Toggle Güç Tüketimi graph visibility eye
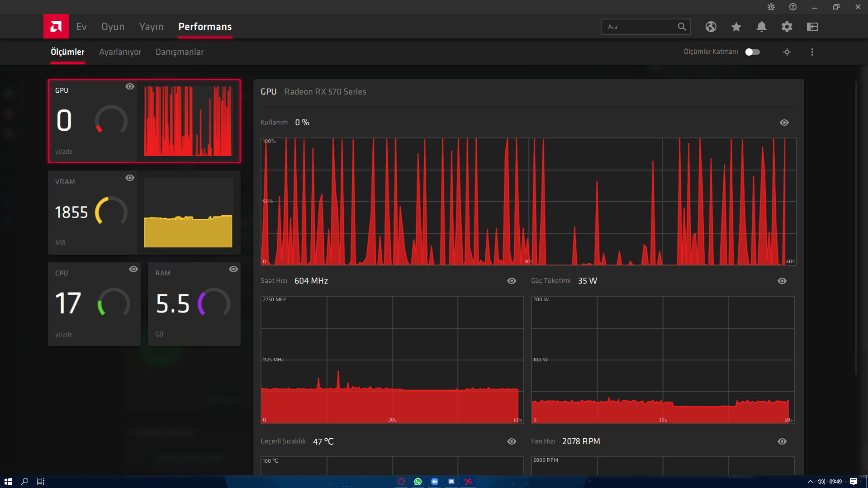868x488 pixels. coord(782,281)
